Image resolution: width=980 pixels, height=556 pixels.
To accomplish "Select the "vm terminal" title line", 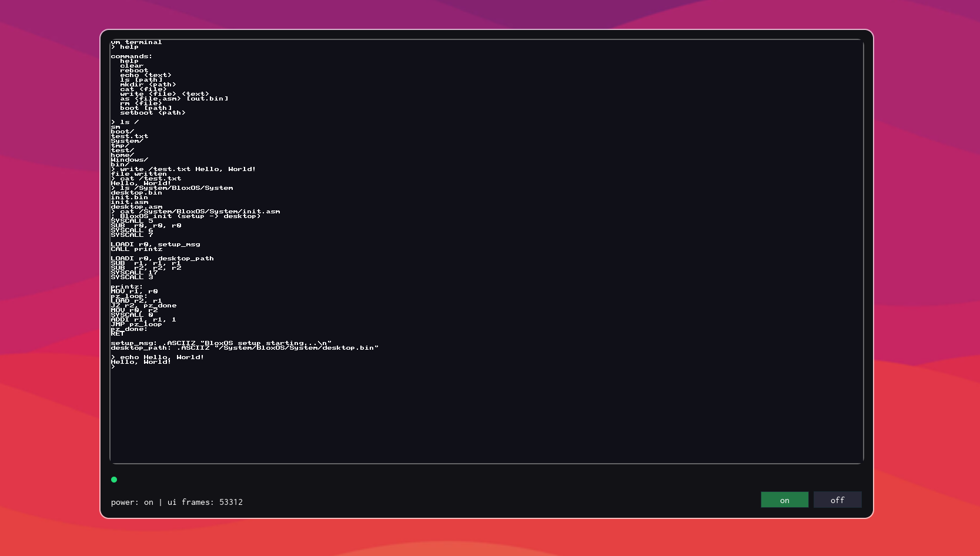I will tap(136, 42).
